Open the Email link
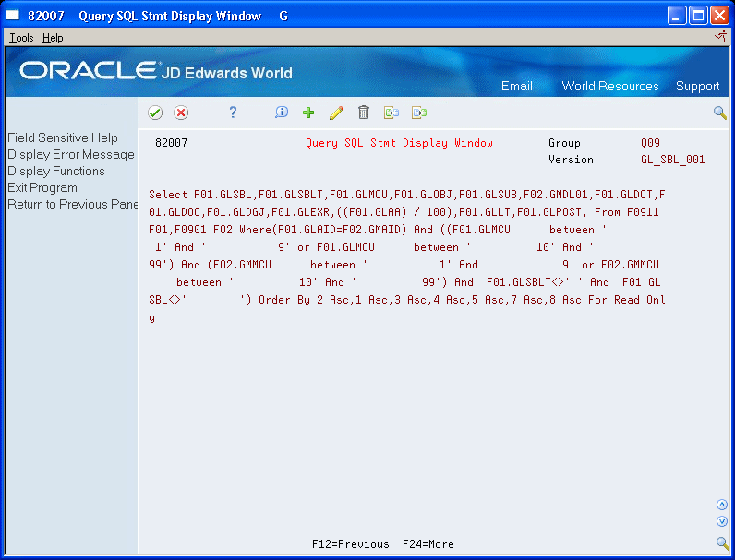 point(516,86)
